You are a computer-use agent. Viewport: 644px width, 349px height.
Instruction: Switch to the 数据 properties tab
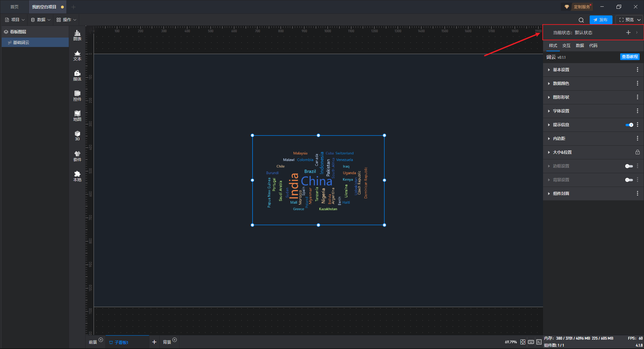coord(580,46)
